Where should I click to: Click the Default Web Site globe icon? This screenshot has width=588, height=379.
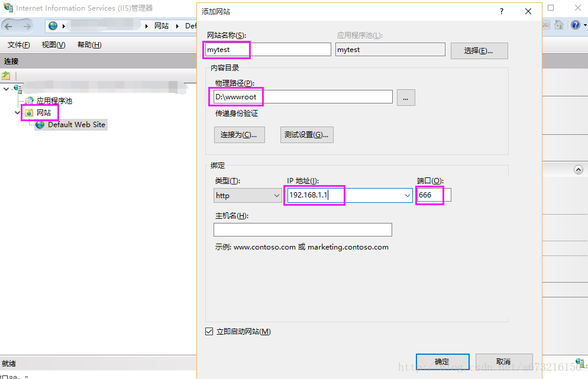pyautogui.click(x=40, y=125)
